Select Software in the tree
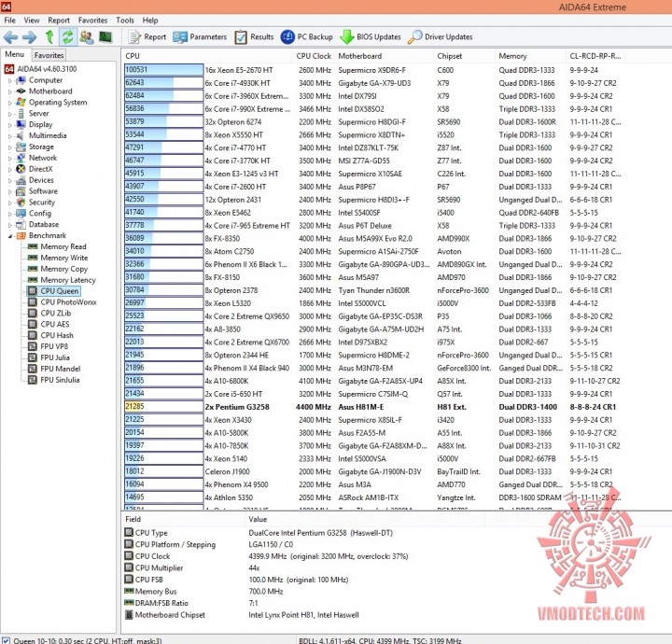672x644 pixels. 43,191
